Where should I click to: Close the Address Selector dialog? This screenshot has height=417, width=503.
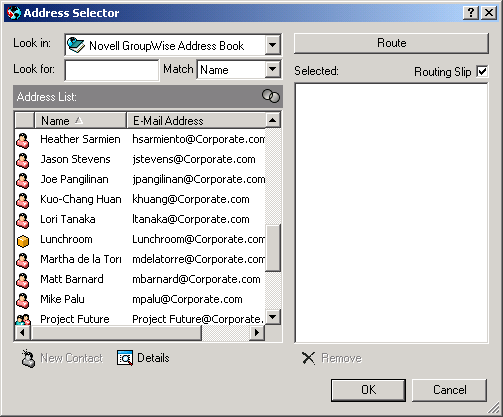pos(489,13)
